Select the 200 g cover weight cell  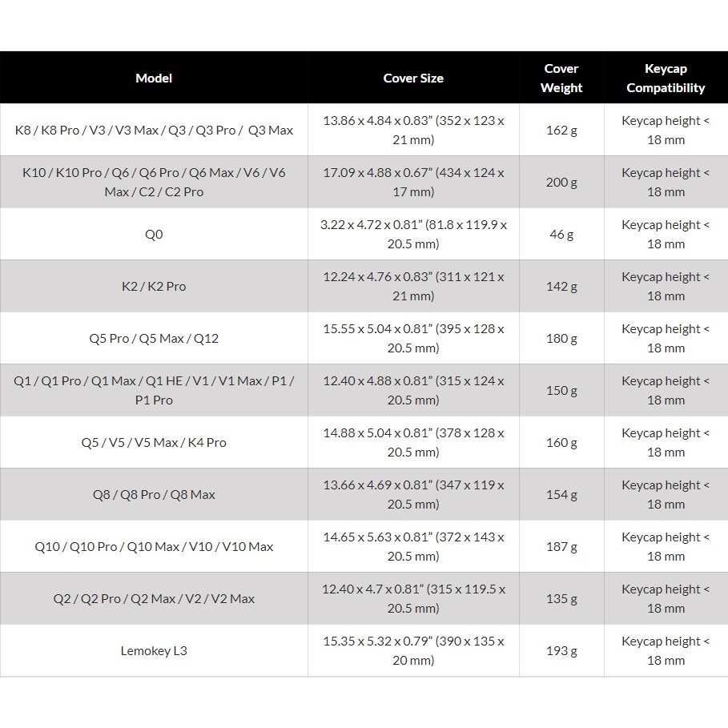[561, 182]
